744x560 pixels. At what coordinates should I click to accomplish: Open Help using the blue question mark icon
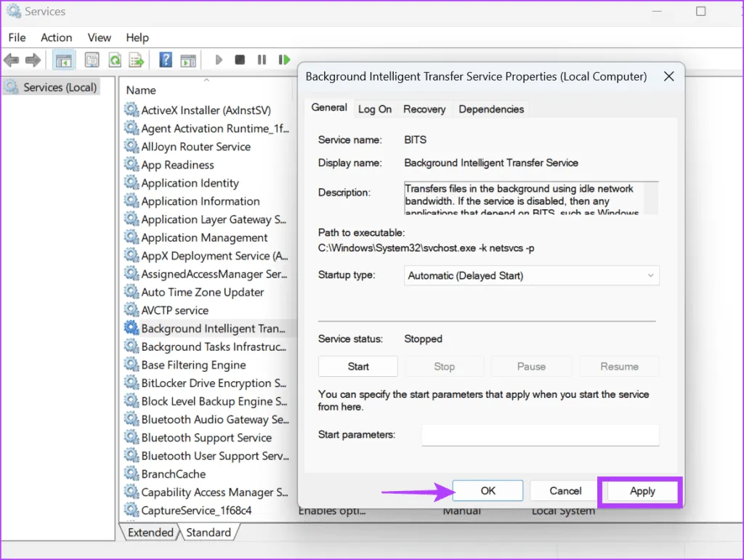click(x=166, y=60)
